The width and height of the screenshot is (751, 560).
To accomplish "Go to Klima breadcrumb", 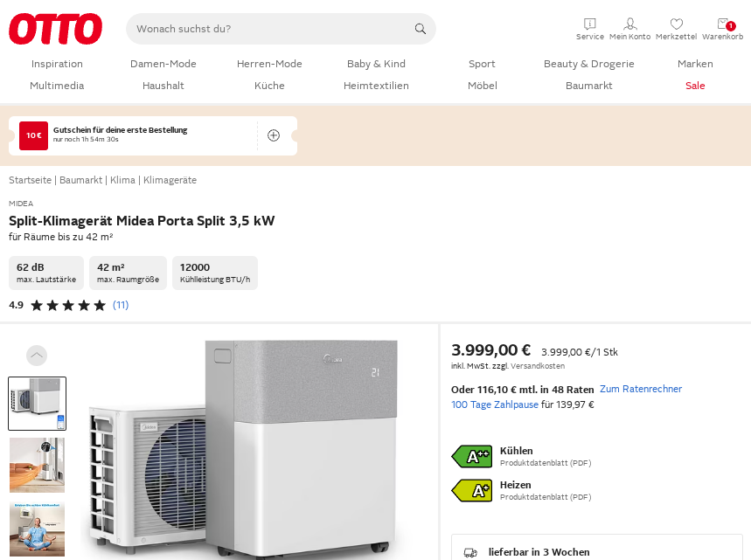I will click(x=122, y=180).
